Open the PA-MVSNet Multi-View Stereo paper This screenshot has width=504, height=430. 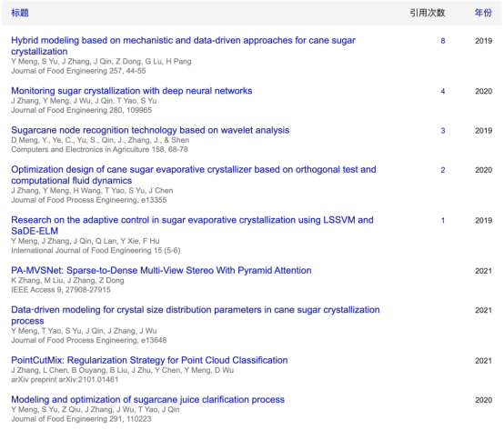[161, 270]
